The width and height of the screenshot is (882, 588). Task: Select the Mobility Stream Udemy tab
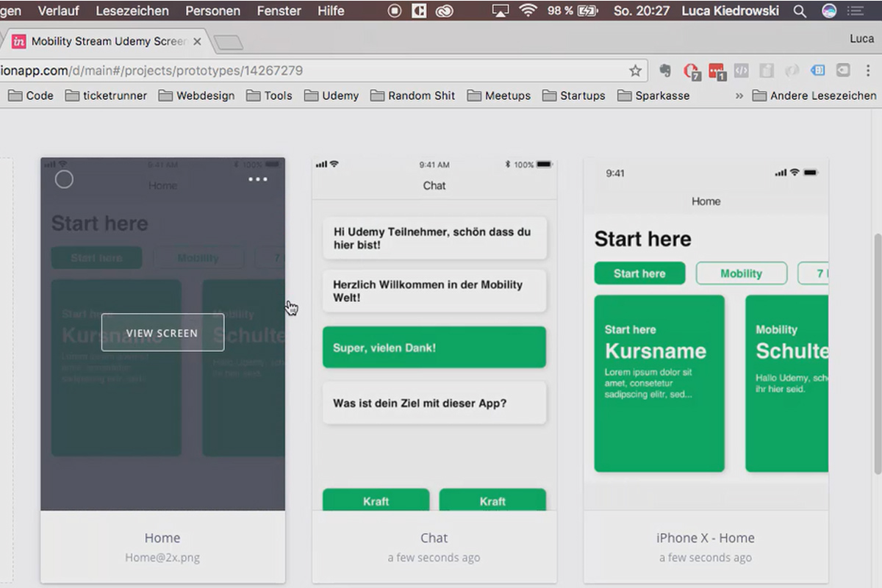pos(107,41)
